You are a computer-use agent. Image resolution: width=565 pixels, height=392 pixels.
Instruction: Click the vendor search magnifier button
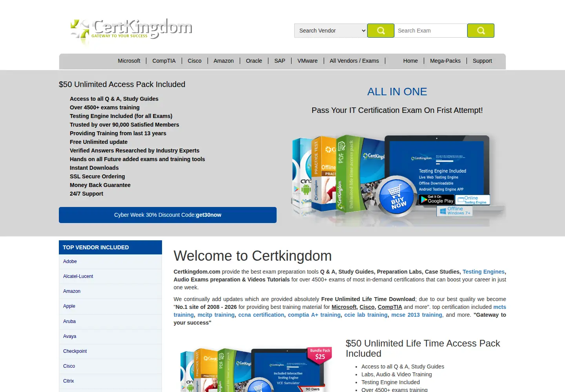381,31
